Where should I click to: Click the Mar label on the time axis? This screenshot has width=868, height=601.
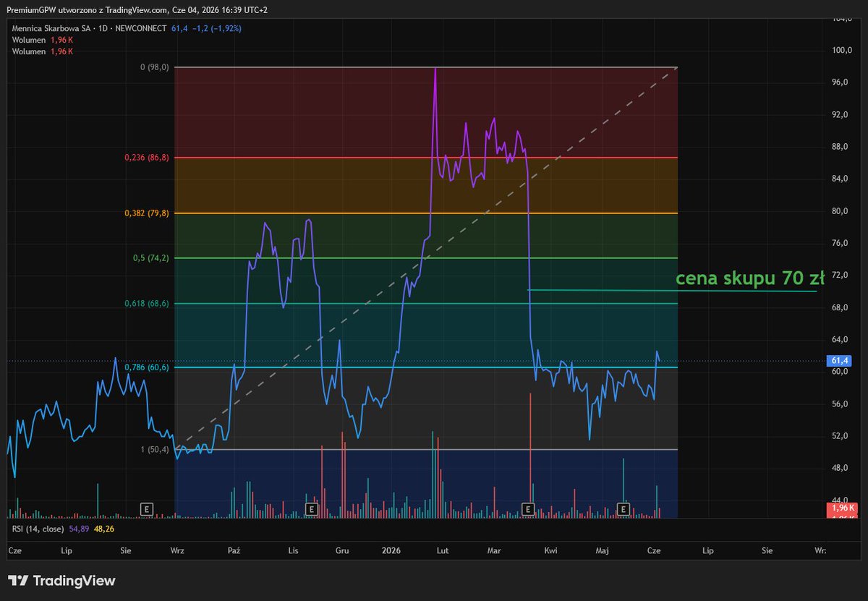(494, 550)
